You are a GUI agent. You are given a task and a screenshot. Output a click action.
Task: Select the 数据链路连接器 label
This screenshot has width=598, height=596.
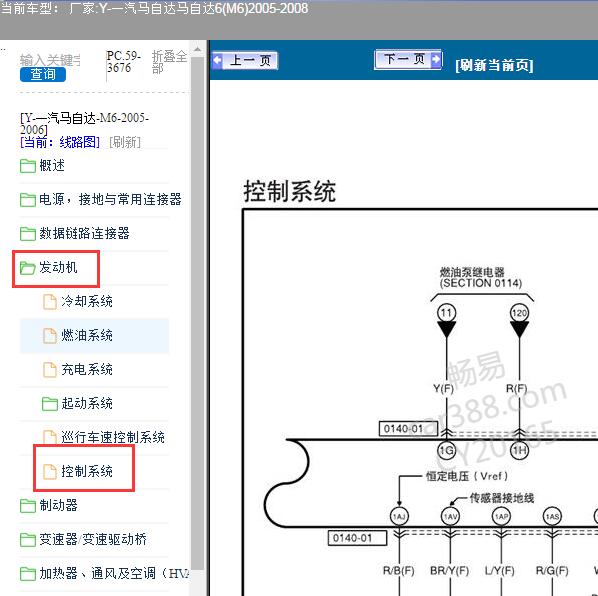pyautogui.click(x=84, y=233)
